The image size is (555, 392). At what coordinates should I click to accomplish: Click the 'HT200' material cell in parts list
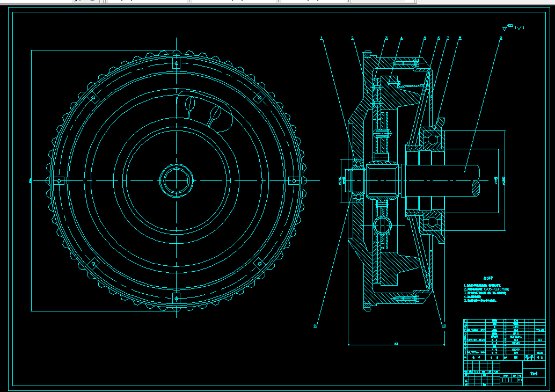tap(516, 350)
